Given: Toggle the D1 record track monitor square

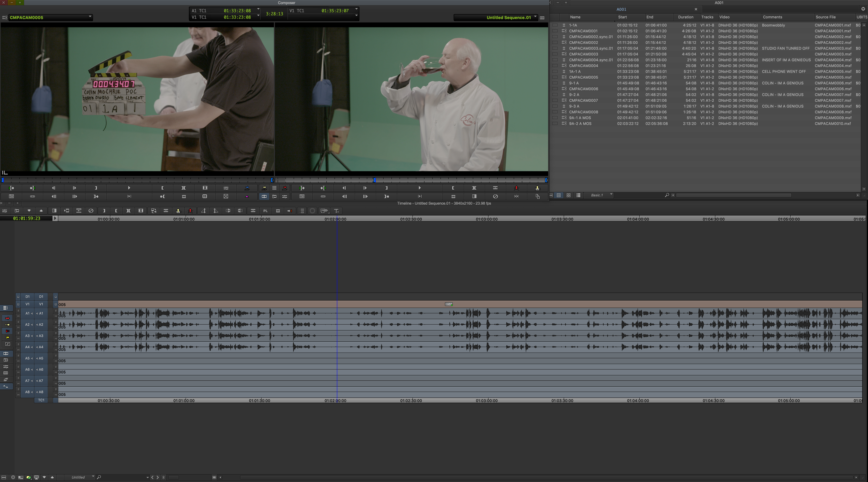Looking at the screenshot, I should (x=56, y=296).
